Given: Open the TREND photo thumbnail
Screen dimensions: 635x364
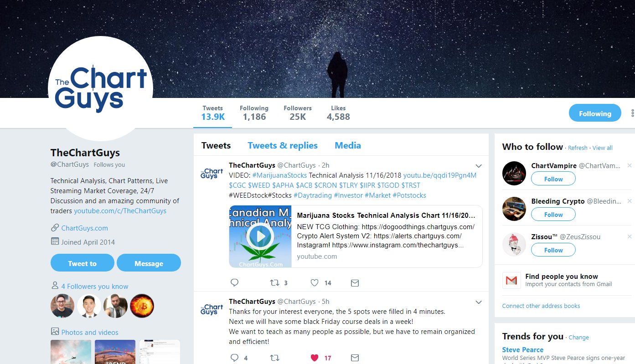Looking at the screenshot, I should tap(115, 352).
